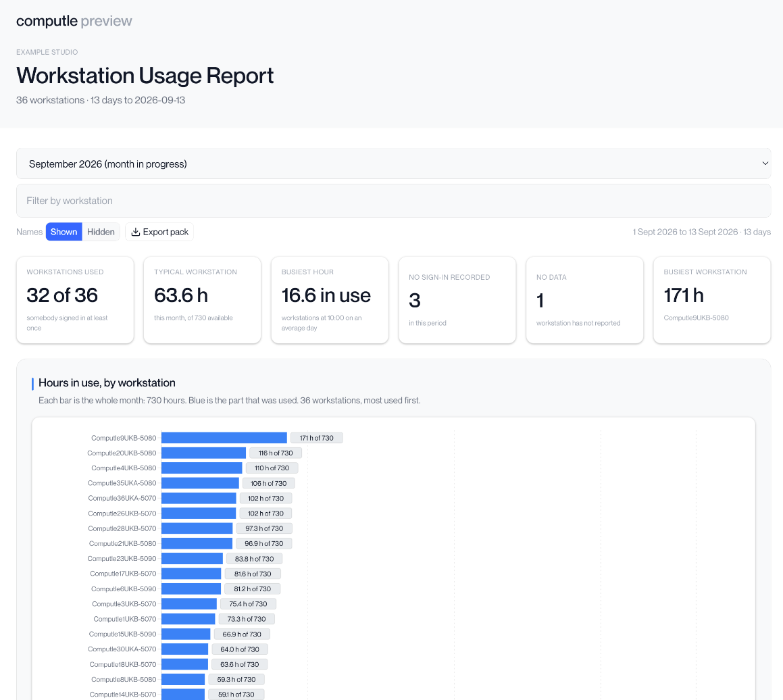Click the 59.3 h of 730 label
783x700 pixels.
point(236,679)
